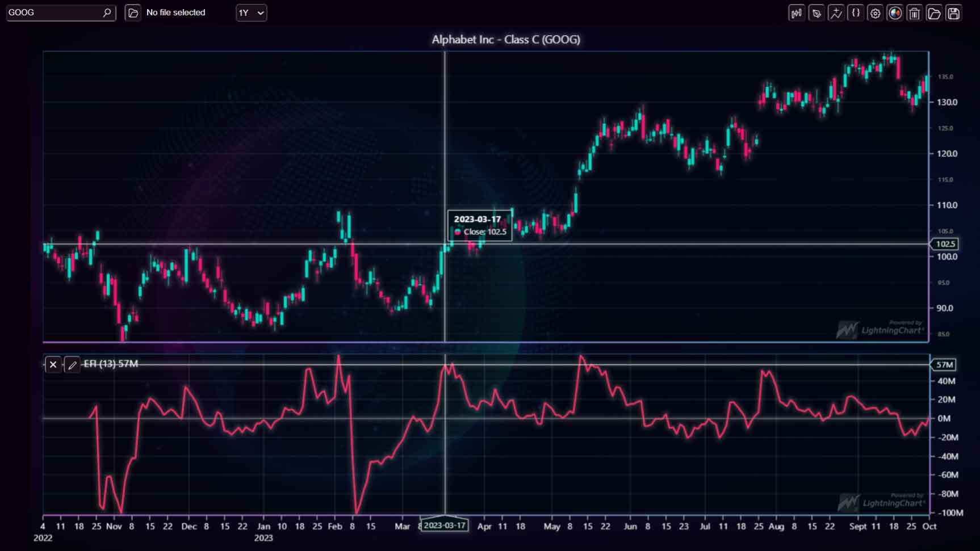Click the 57M value label on EFI axis
Screen dimensions: 980x551
[944, 365]
